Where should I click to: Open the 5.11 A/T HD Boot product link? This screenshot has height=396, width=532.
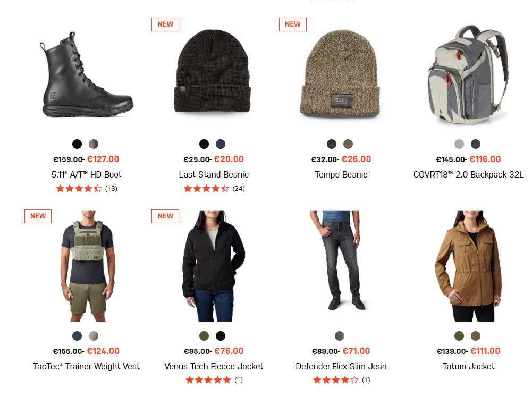click(x=86, y=174)
